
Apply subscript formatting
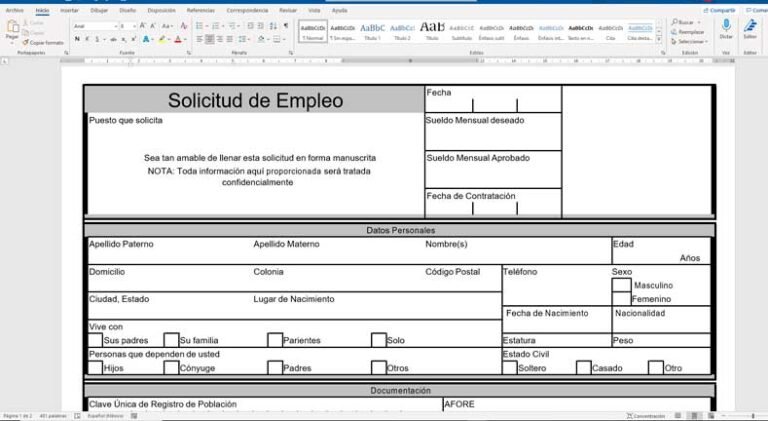click(x=124, y=39)
